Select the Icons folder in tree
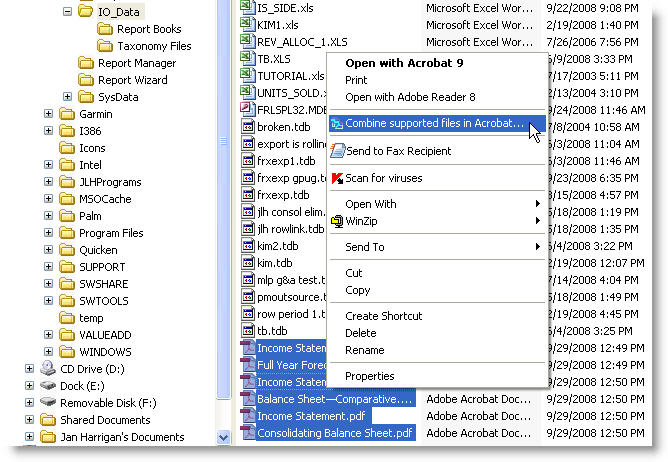The height and width of the screenshot is (462, 668). 92,148
